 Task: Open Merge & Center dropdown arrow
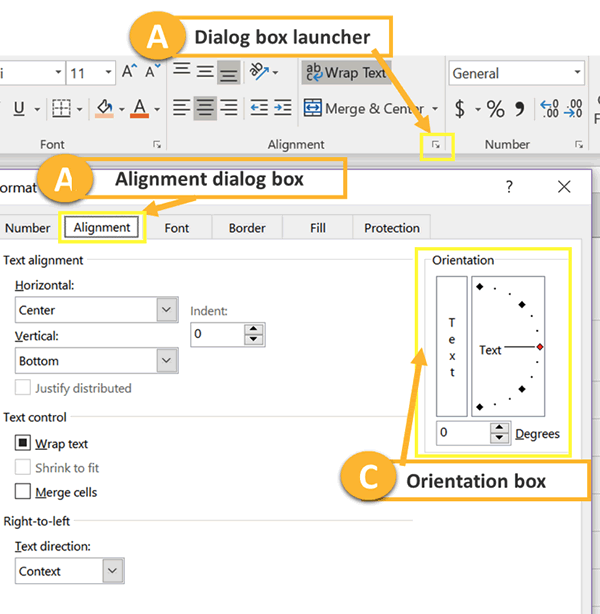coord(434,108)
